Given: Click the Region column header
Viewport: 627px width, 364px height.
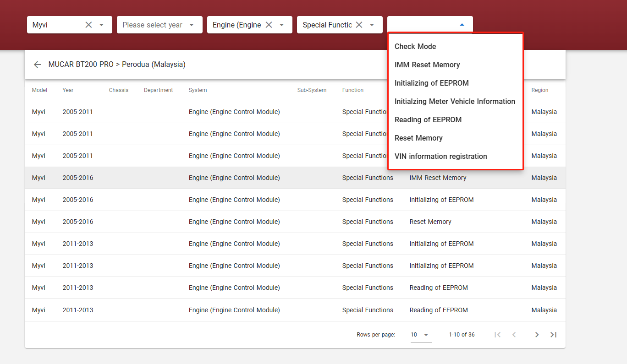Looking at the screenshot, I should point(540,90).
